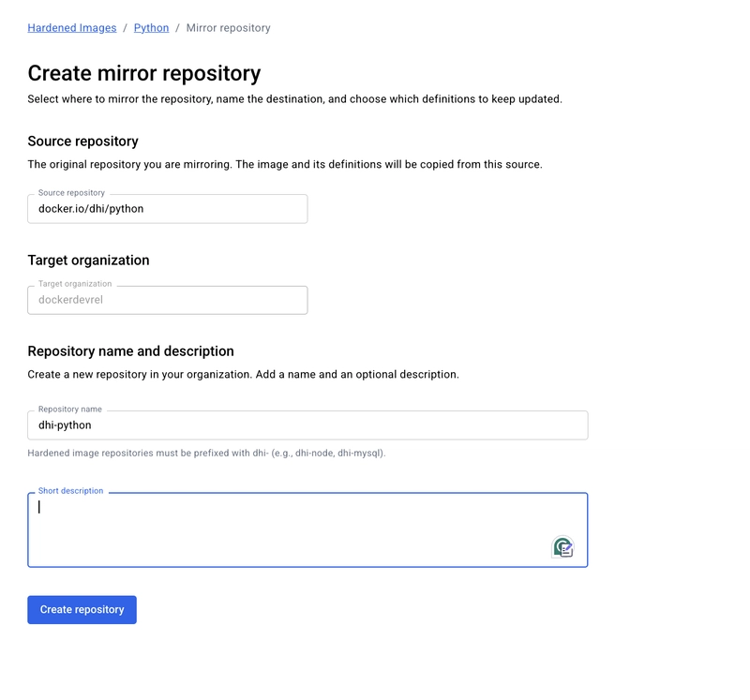Click the blue Short description floating label
This screenshot has height=700, width=750.
(71, 491)
